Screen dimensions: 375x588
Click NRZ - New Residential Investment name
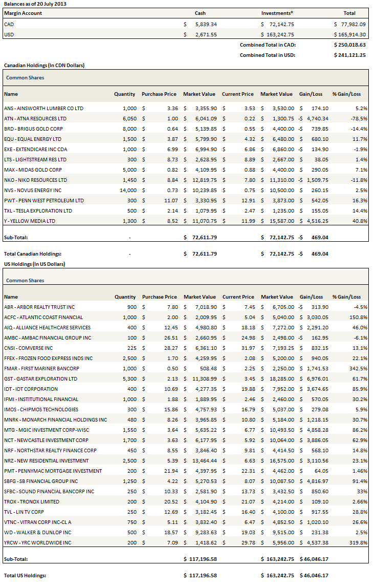(46, 461)
